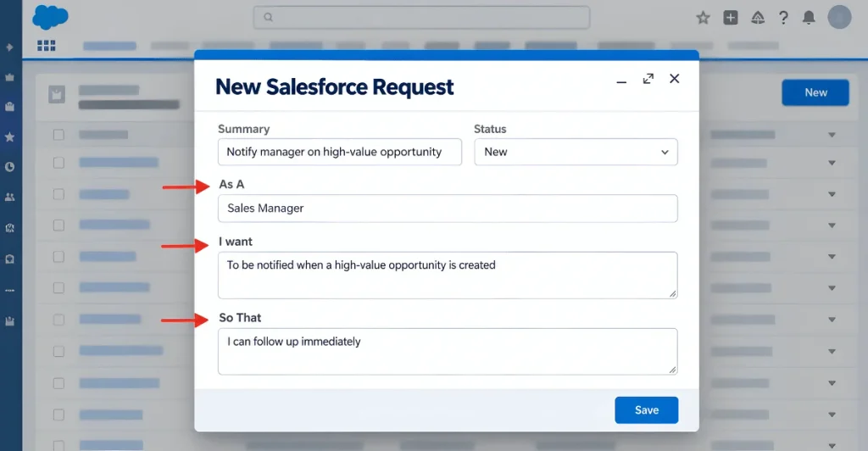Click the "I want" field label

[x=236, y=242]
